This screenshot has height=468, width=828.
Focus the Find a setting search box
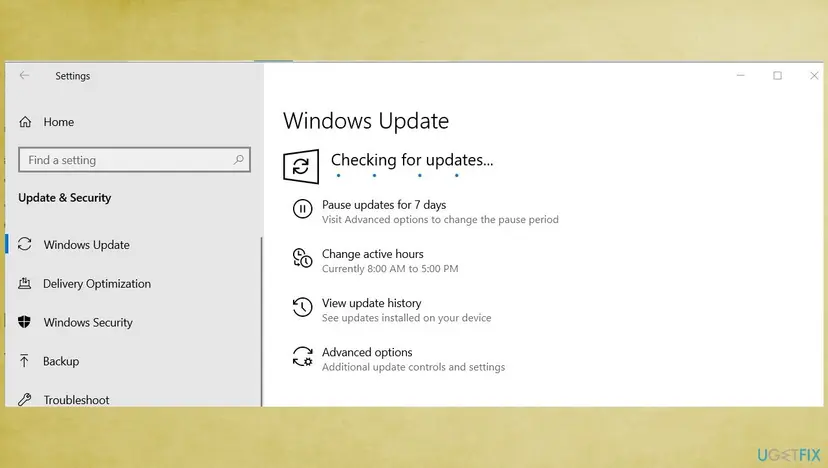pyautogui.click(x=134, y=160)
